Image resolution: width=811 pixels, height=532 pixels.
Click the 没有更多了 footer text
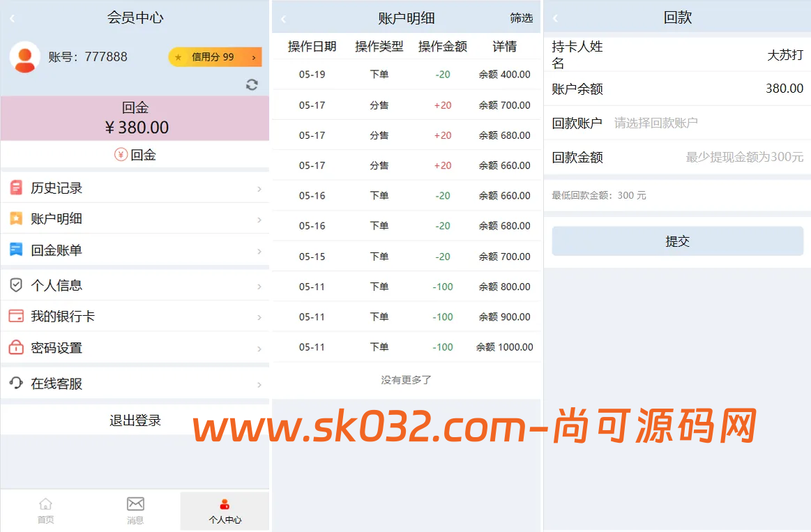click(x=406, y=380)
